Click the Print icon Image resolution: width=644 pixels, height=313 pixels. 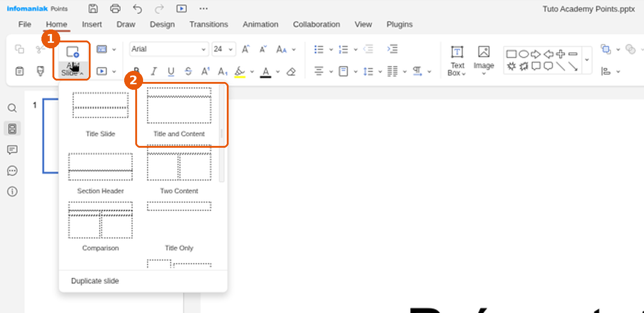click(115, 8)
